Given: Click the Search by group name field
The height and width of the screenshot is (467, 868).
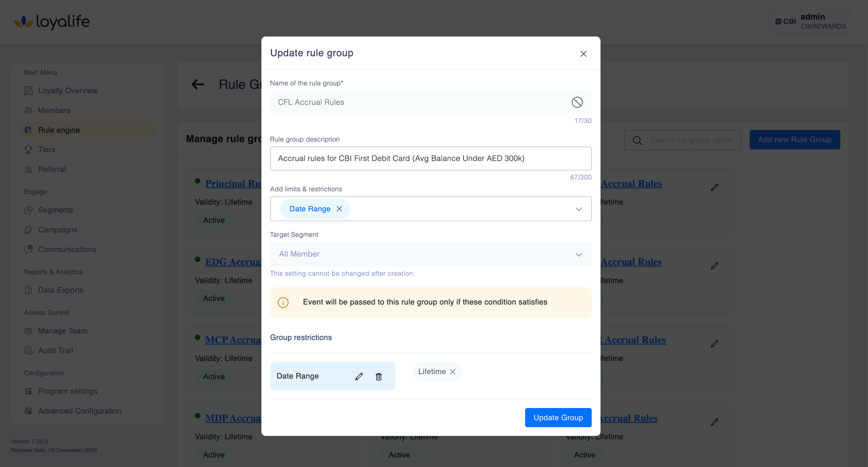Looking at the screenshot, I should point(691,140).
